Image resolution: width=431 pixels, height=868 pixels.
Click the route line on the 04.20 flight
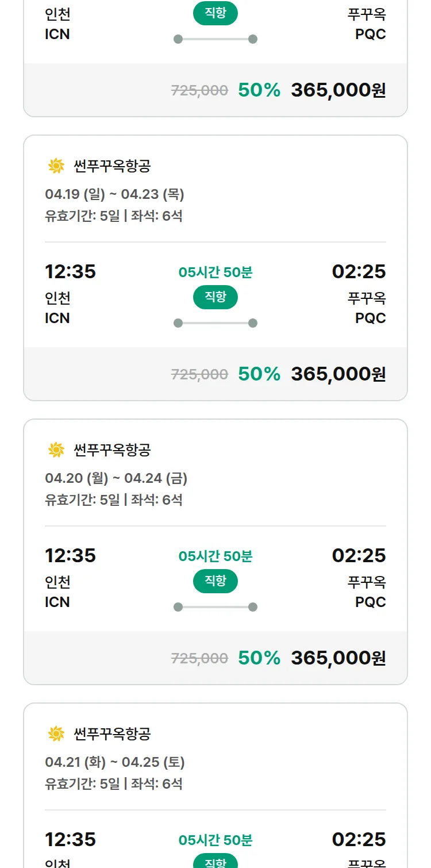[215, 607]
